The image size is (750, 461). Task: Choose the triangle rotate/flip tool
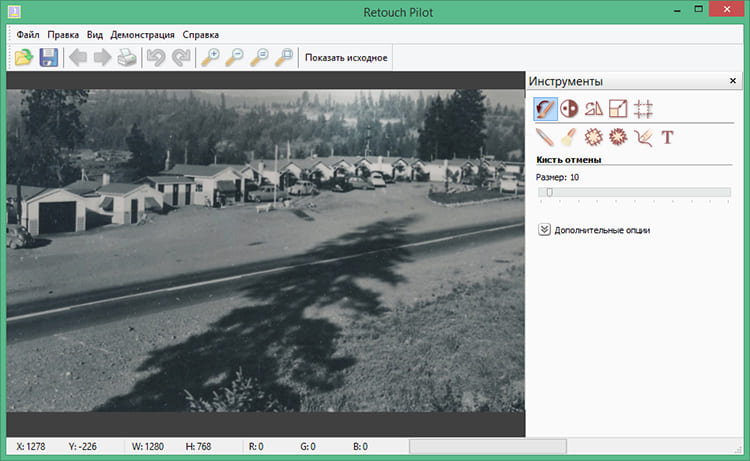[594, 109]
